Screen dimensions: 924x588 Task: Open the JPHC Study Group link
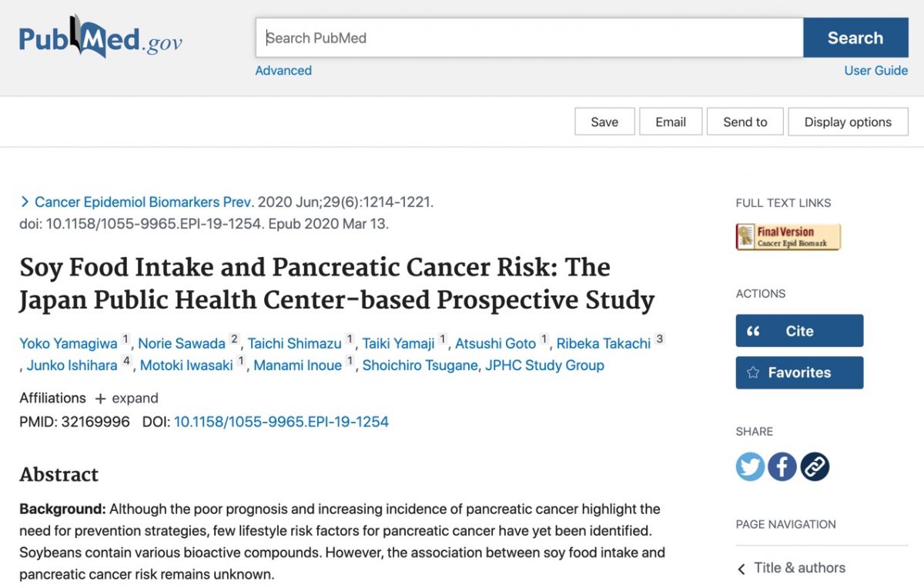pyautogui.click(x=544, y=366)
